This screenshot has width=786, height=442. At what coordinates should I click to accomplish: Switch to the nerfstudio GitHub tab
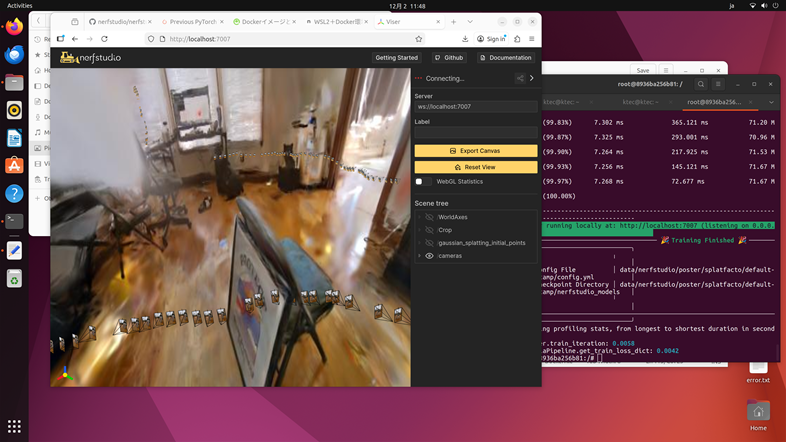coord(120,22)
